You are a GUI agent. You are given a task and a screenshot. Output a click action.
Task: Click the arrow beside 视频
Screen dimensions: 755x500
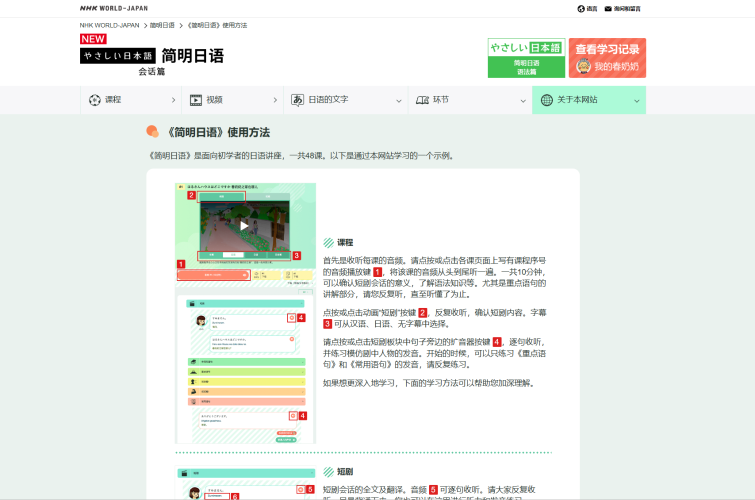[275, 100]
